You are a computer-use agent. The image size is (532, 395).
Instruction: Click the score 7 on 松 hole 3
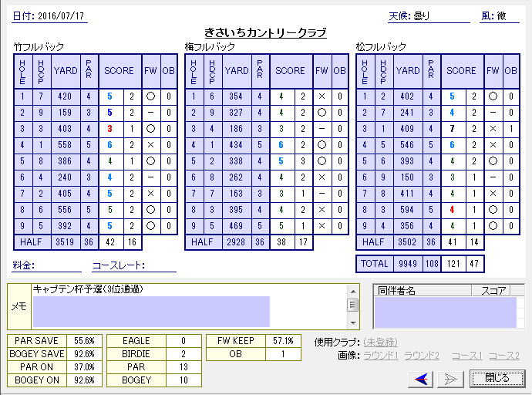[452, 129]
